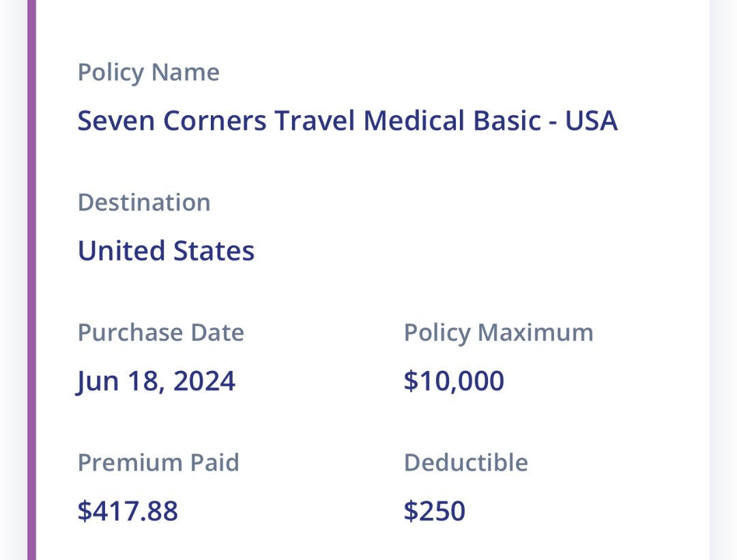Click the "Policy Name" field label
Screen dimensions: 737x560
point(148,72)
